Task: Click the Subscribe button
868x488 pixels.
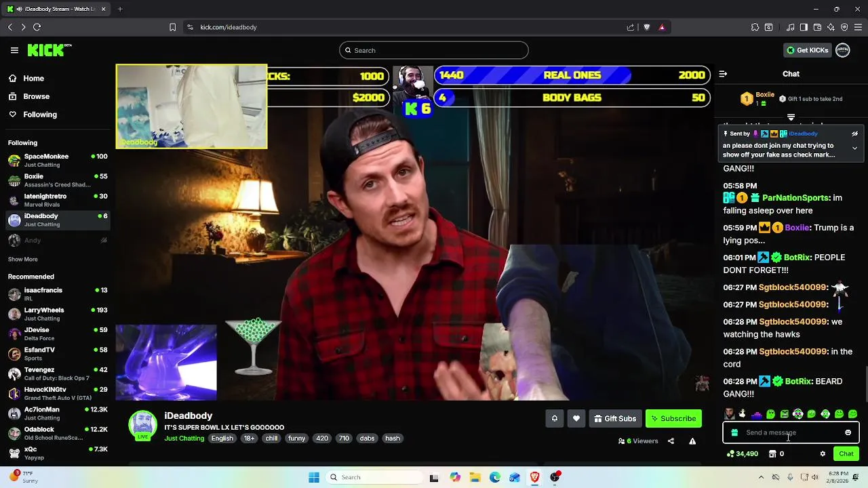Action: click(x=673, y=419)
